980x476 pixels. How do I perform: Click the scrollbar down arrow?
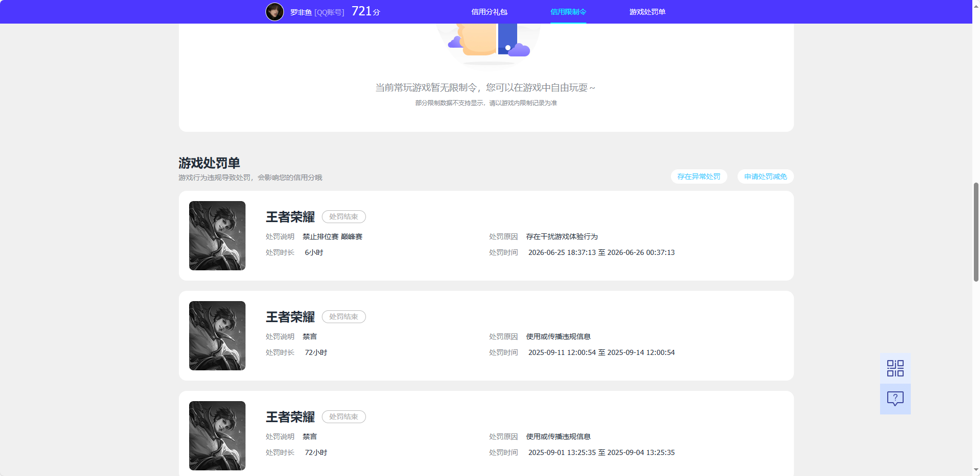(976, 470)
